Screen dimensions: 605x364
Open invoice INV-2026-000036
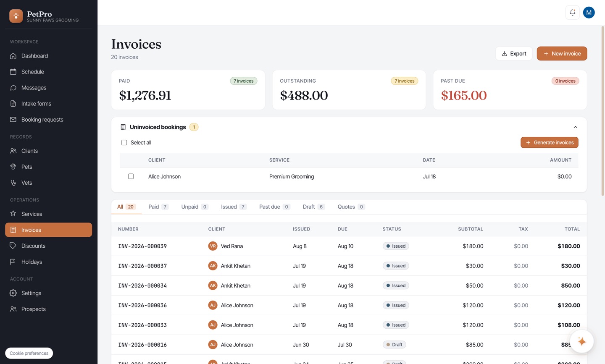click(142, 305)
